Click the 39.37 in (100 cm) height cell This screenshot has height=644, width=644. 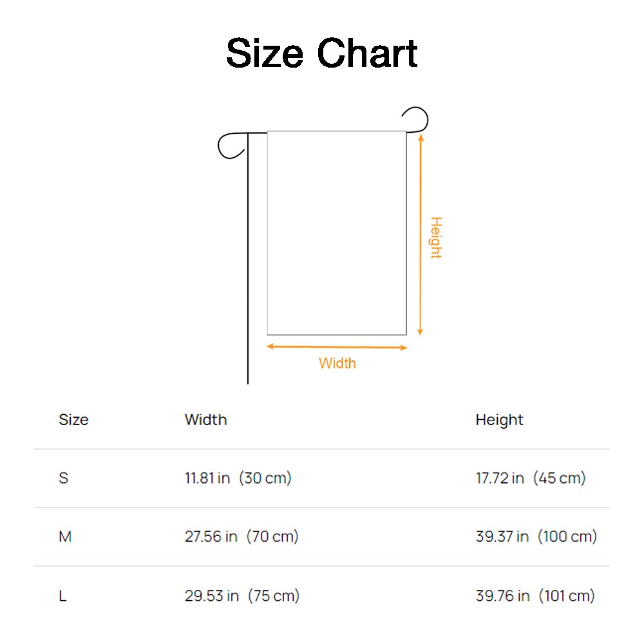[536, 536]
